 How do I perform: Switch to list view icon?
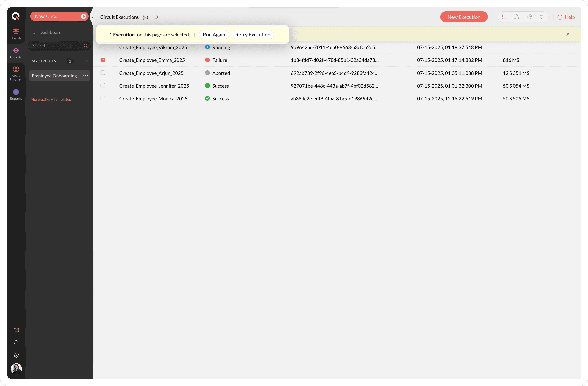(504, 17)
